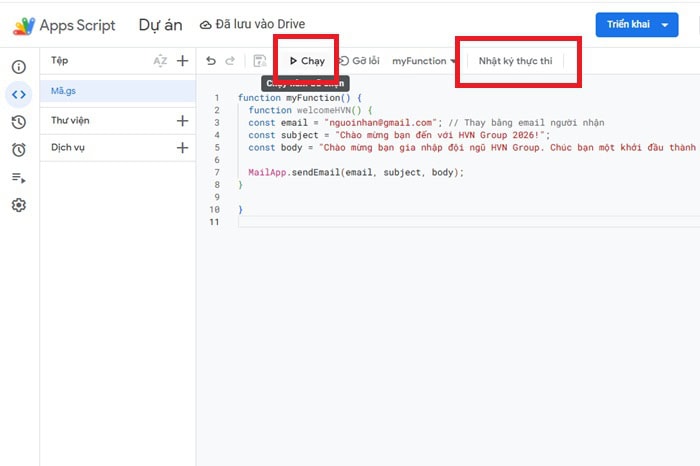This screenshot has width=700, height=466.
Task: Sort files with the AZ icon
Action: (160, 61)
